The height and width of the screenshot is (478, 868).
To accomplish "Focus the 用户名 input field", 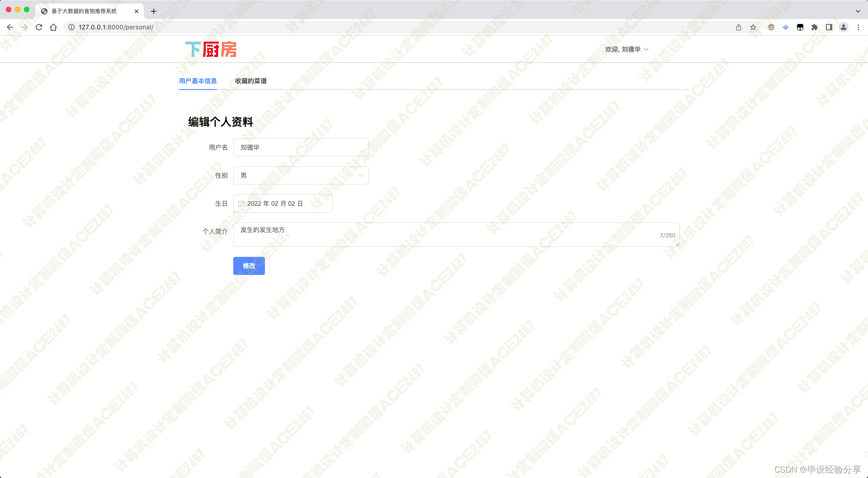I will coord(301,147).
